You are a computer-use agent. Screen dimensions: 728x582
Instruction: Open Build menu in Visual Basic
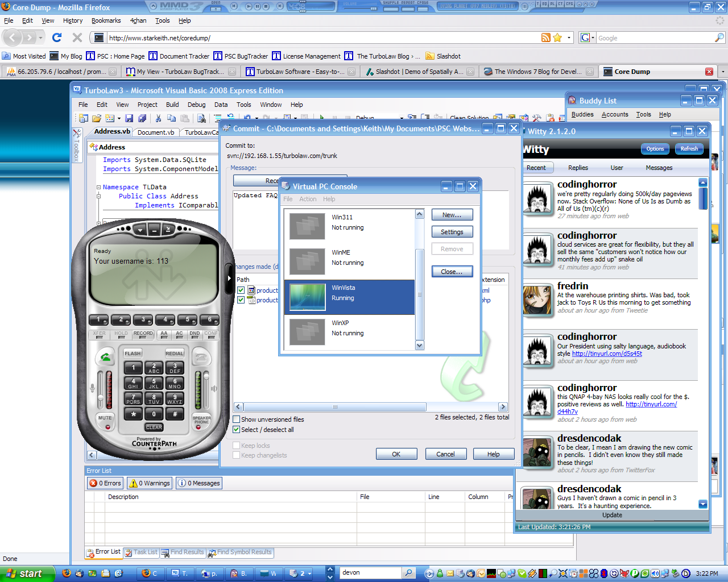(172, 105)
